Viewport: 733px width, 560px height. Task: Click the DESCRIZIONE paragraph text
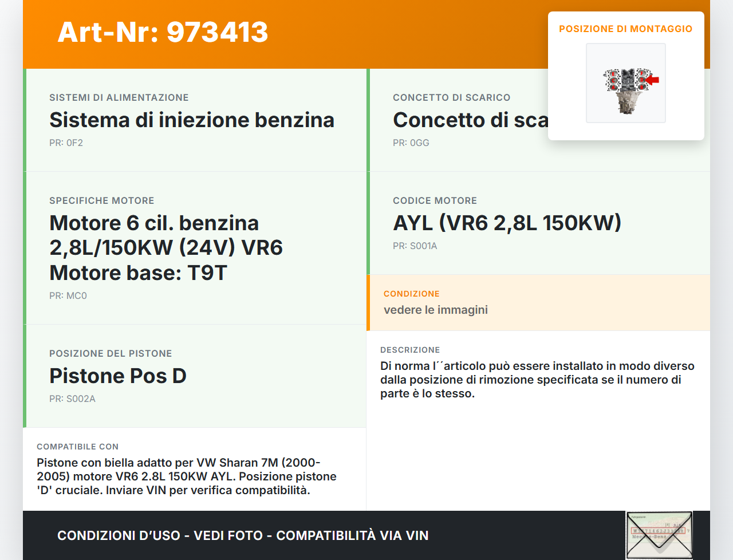click(x=537, y=380)
